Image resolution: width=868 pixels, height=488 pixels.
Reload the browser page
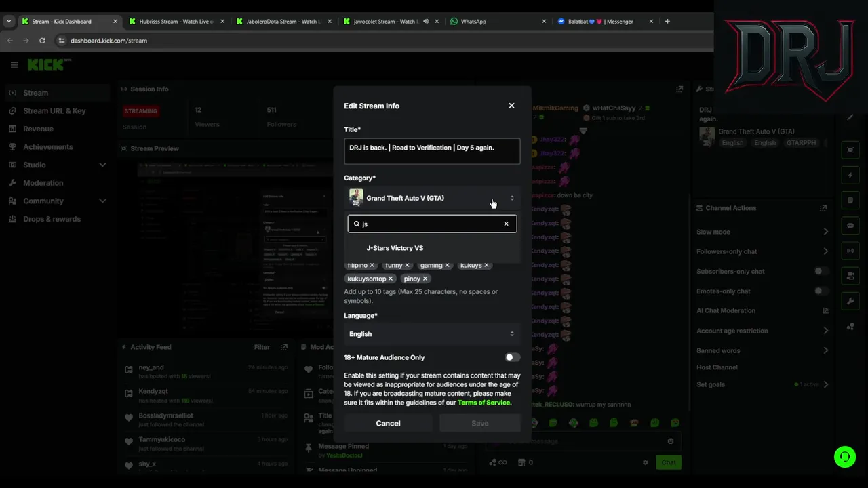(42, 41)
